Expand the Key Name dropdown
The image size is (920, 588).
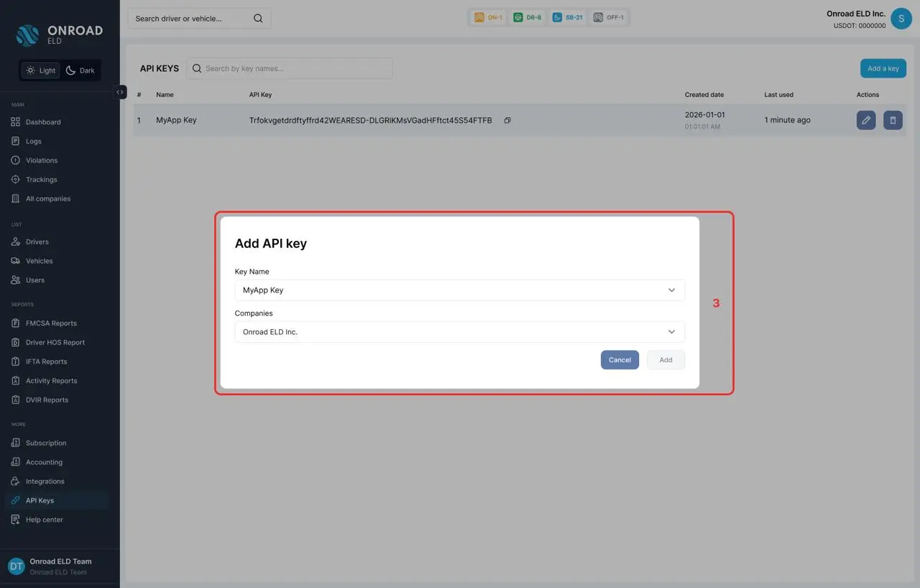(459, 290)
